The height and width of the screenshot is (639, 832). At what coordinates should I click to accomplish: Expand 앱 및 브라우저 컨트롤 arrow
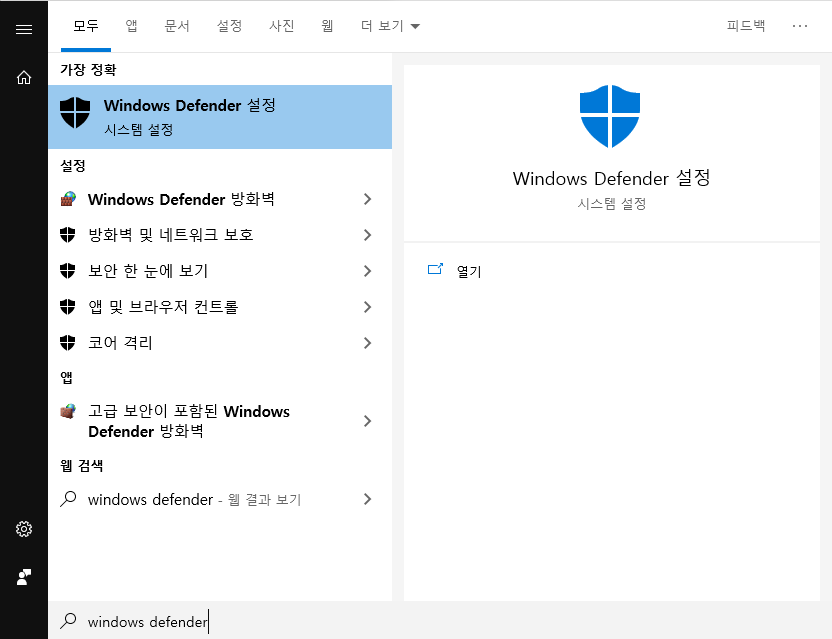tap(367, 307)
